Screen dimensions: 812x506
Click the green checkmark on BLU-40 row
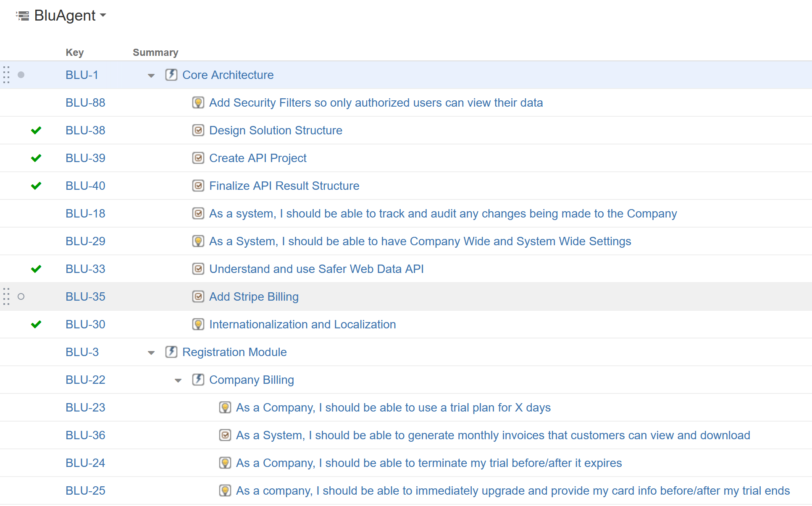[x=36, y=186]
